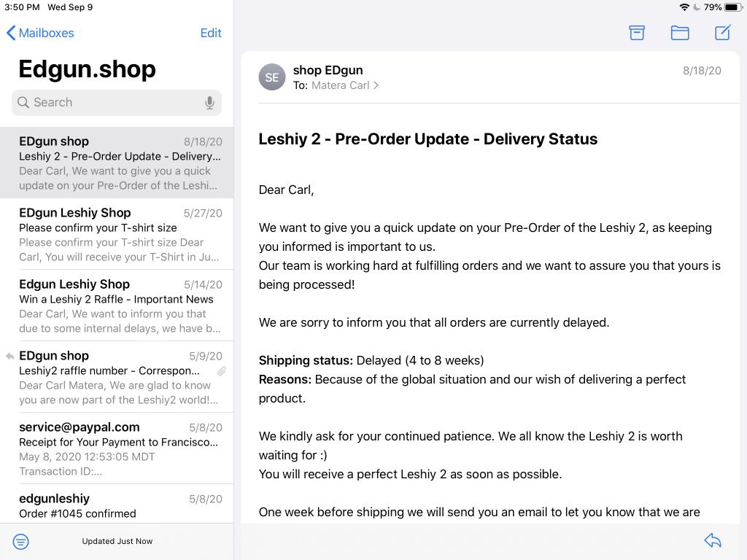The image size is (747, 560).
Task: Focus the Search field
Action: click(x=117, y=103)
